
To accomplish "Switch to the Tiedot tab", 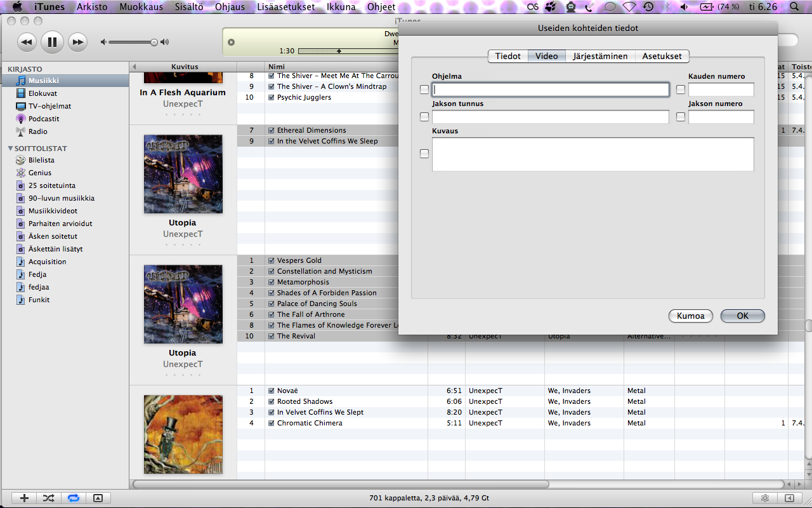I will [x=508, y=56].
